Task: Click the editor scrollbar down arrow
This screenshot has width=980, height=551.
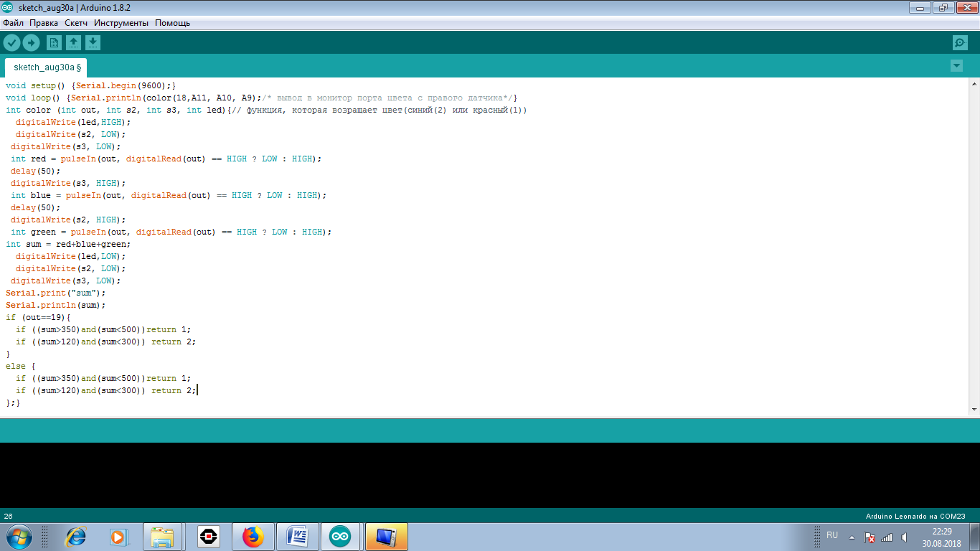Action: 974,410
